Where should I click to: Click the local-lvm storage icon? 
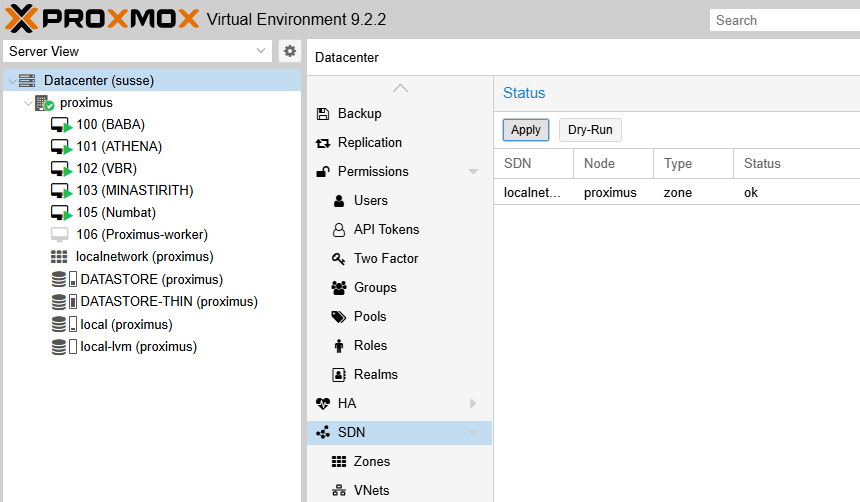64,347
